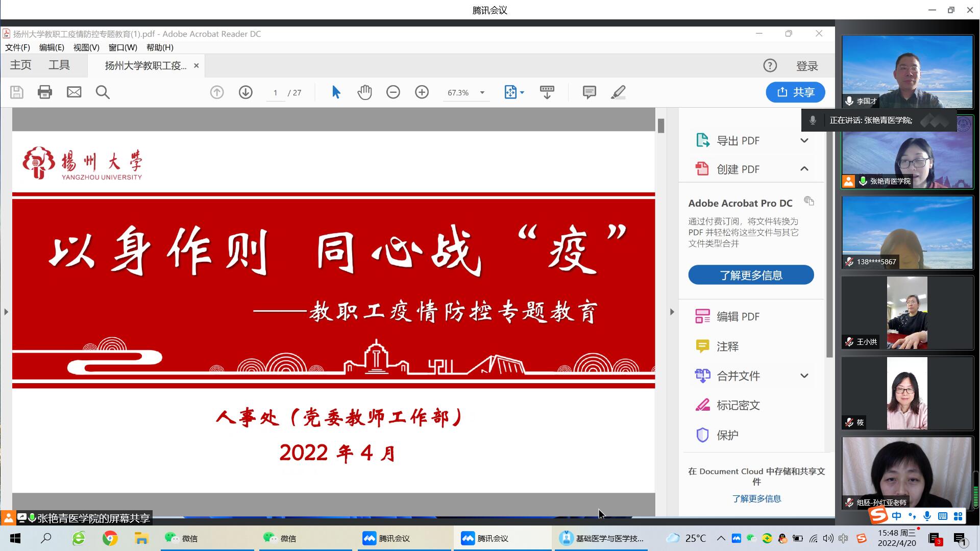This screenshot has width=980, height=551.
Task: Click the page number input field
Action: click(x=275, y=93)
